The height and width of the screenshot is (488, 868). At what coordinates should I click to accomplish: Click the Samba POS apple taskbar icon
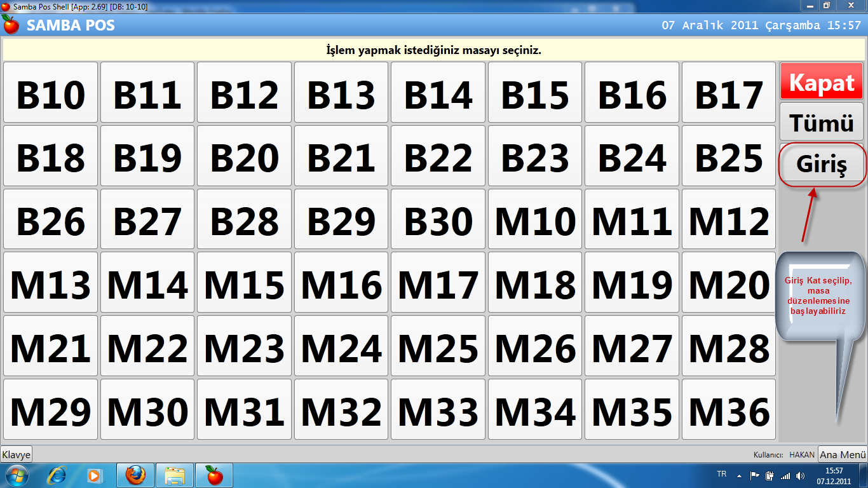(214, 475)
